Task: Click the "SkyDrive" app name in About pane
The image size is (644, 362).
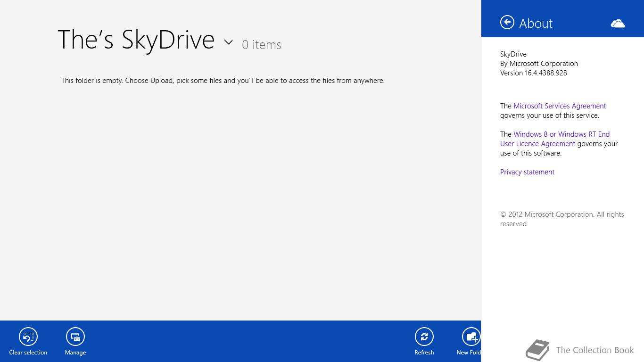Action: click(513, 54)
